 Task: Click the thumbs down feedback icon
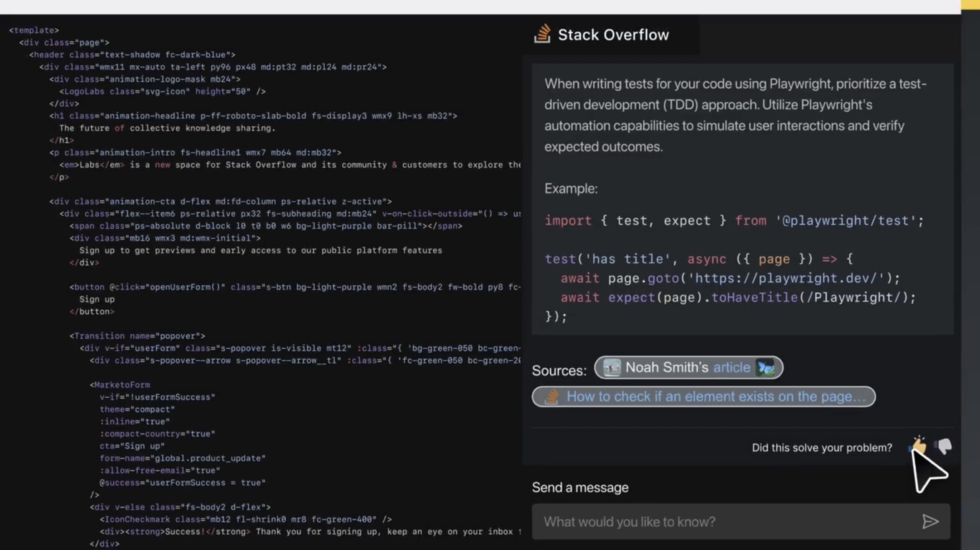[x=944, y=446]
